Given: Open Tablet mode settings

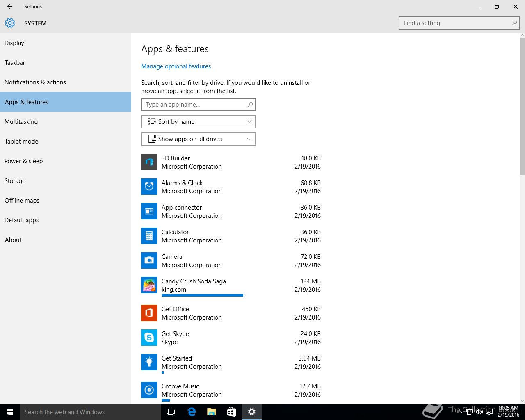Looking at the screenshot, I should pos(66,142).
